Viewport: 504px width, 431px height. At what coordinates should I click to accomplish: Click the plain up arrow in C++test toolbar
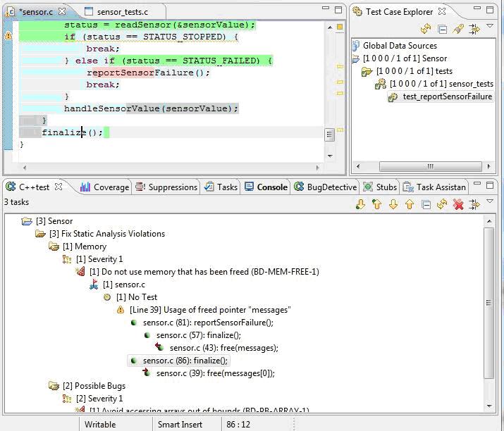click(410, 204)
